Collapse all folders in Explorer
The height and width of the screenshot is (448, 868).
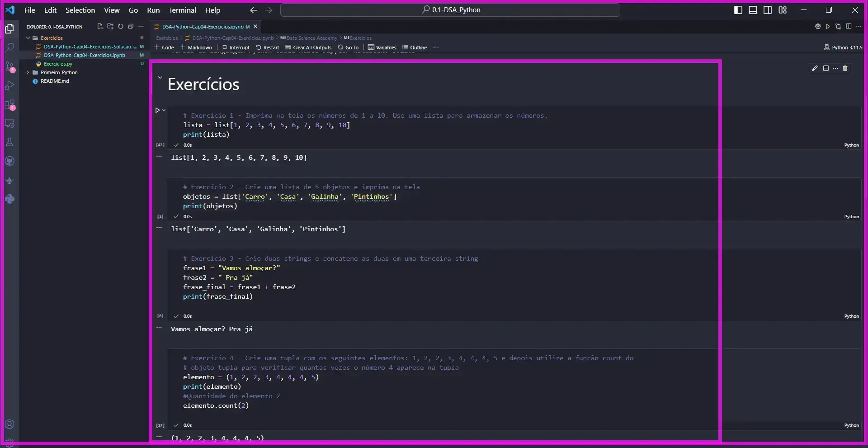131,27
